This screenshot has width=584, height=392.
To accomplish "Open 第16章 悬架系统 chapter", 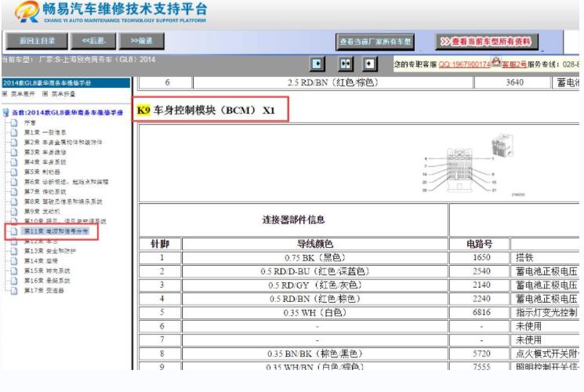I will (47, 280).
